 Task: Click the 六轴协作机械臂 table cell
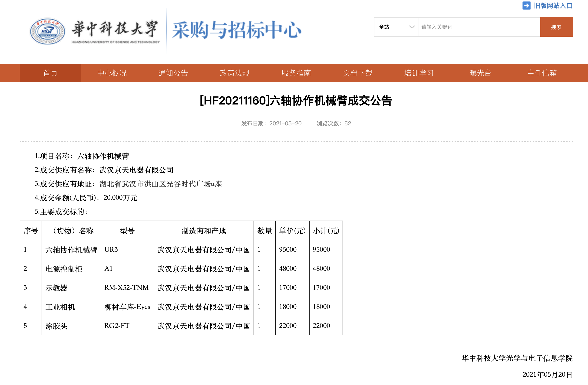[x=71, y=250]
